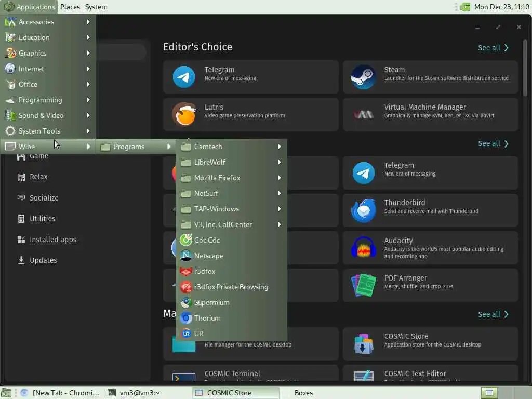Open the Places menu
Image resolution: width=532 pixels, height=399 pixels.
point(70,7)
